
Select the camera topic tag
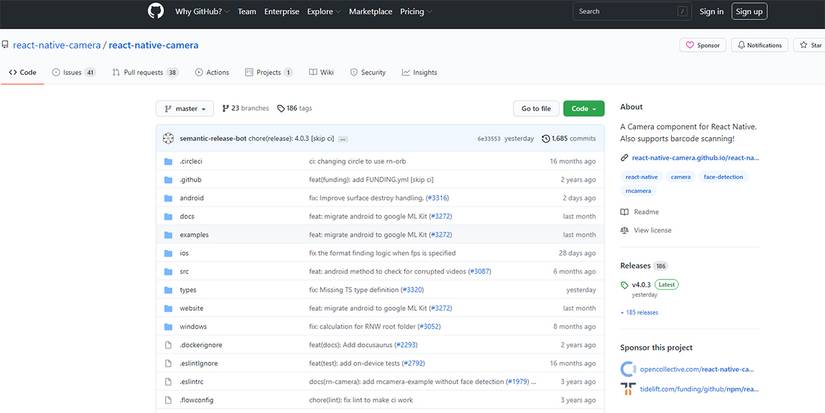click(x=680, y=177)
